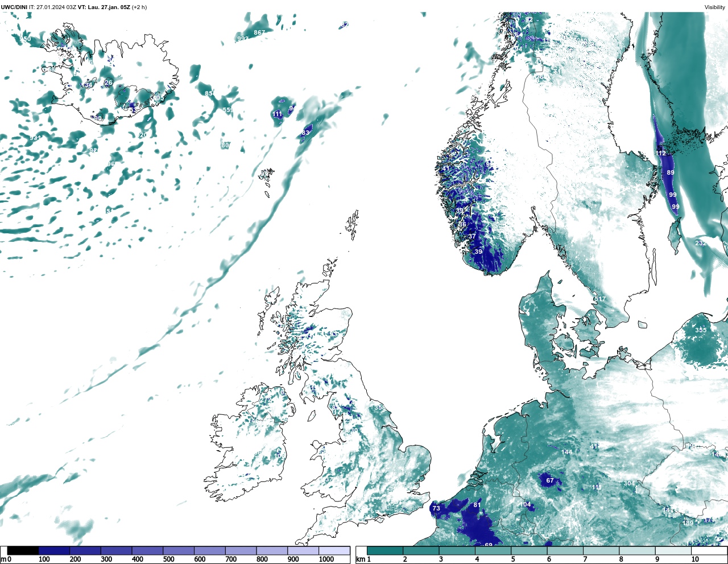Screen dimensions: 728x564
Task: Click the '(+2 h)' forecast offset text
Action: coord(139,7)
